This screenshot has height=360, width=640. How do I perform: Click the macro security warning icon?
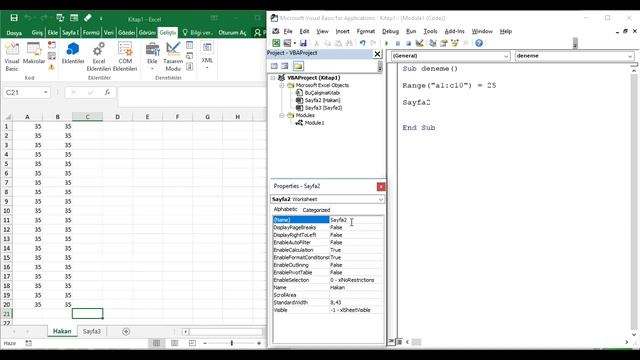[52, 67]
